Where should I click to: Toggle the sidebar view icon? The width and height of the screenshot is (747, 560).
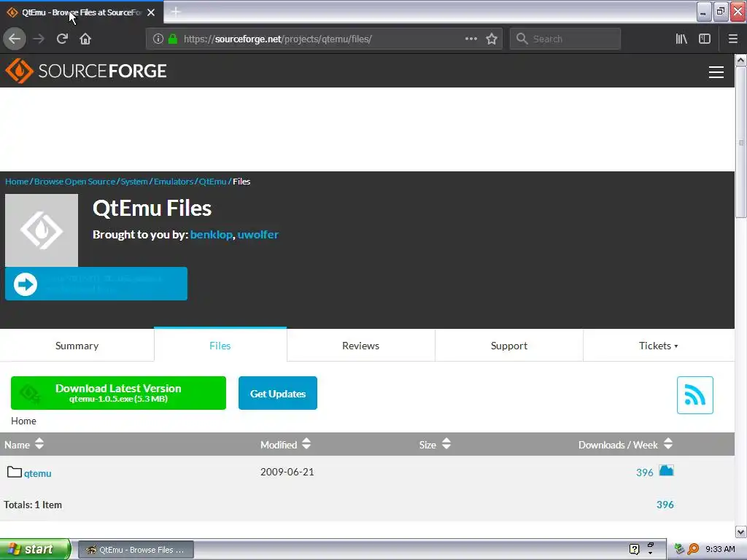(x=705, y=39)
